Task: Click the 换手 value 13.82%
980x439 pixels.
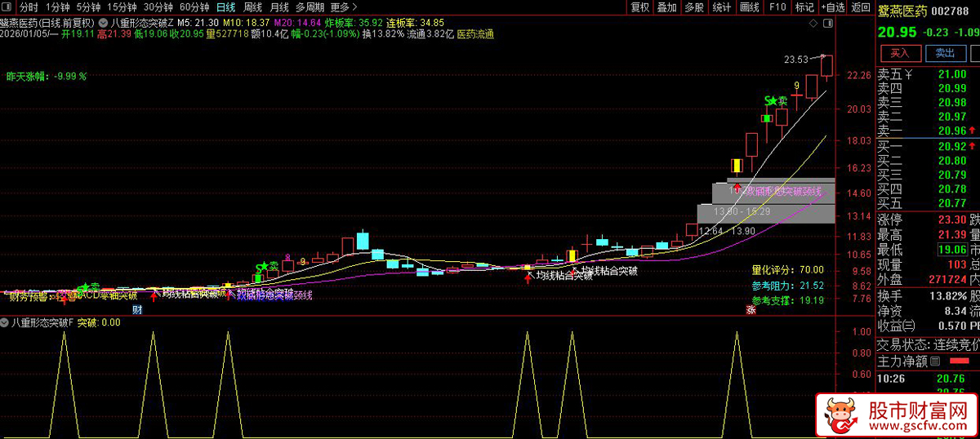Action: click(948, 295)
